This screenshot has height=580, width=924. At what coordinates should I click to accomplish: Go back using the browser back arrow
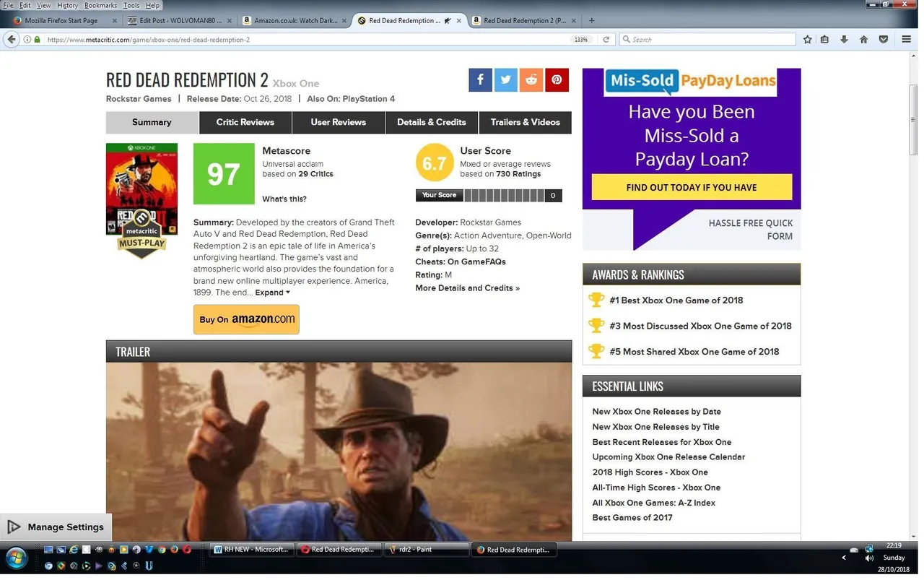11,40
